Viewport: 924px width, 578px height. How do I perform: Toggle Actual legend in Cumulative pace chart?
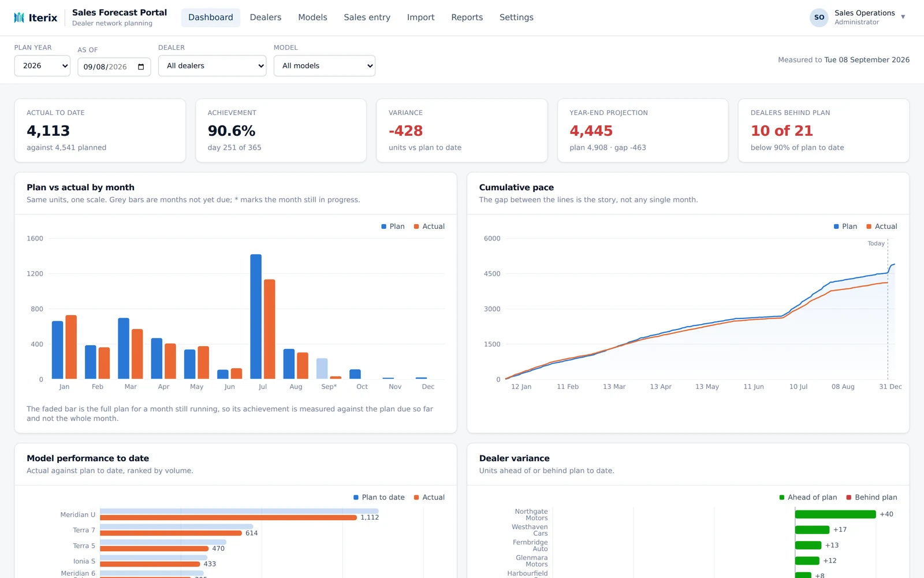(882, 227)
